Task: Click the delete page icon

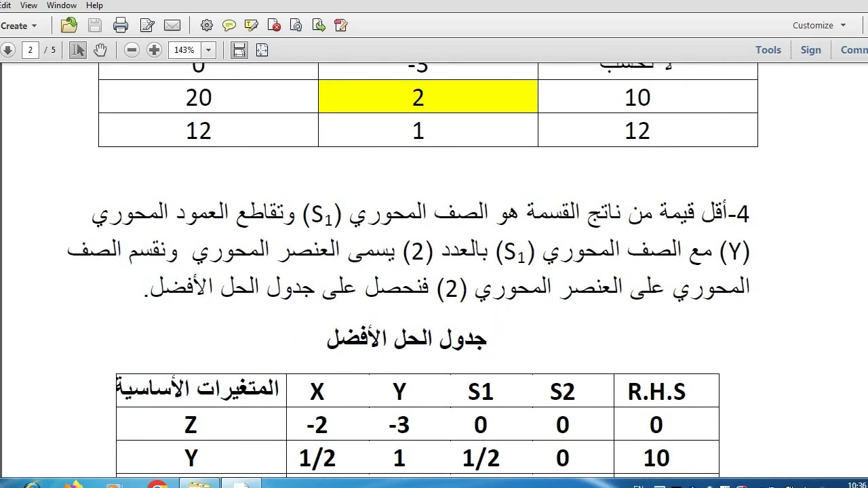Action: coord(275,26)
